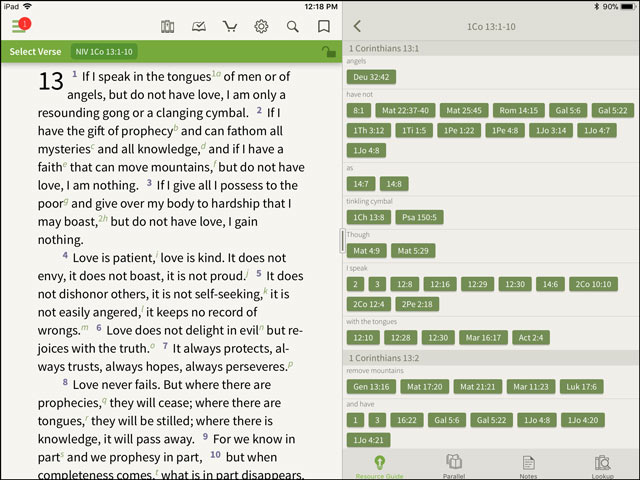Screen dimensions: 640x480
Task: Open cross-reference 12:8
Action: (404, 284)
